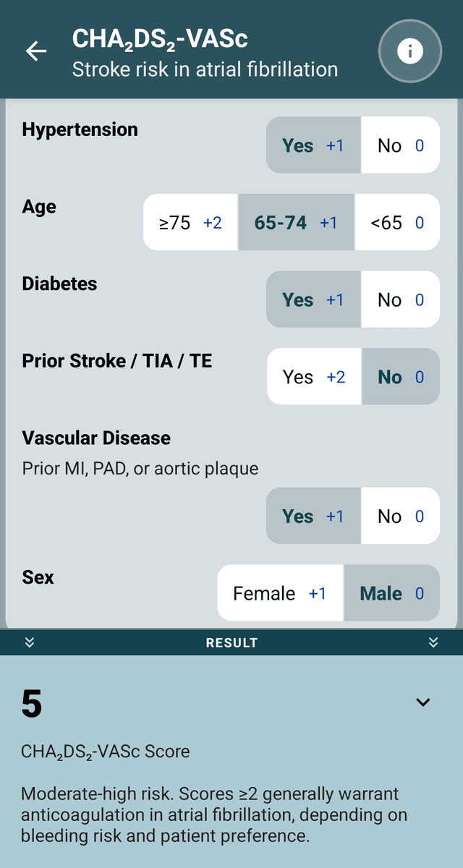The height and width of the screenshot is (868, 463).
Task: Set Hypertension to No
Action: (401, 145)
